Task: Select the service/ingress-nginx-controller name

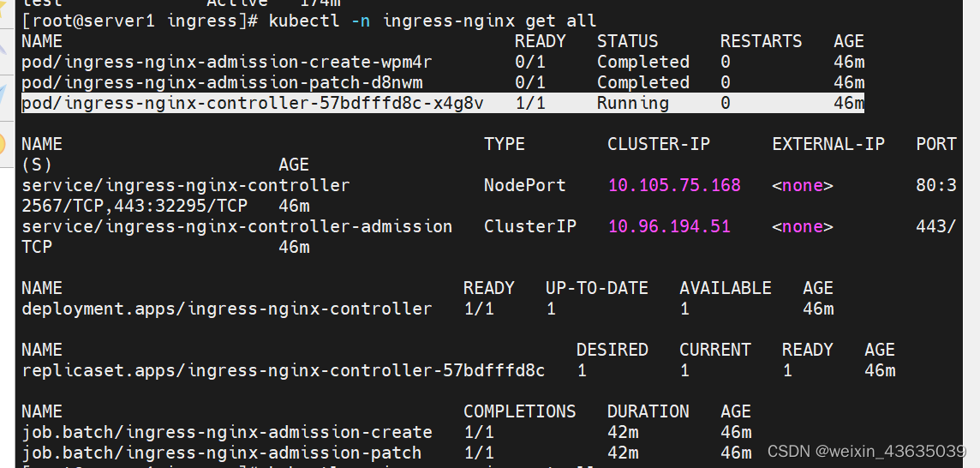Action: (x=186, y=185)
